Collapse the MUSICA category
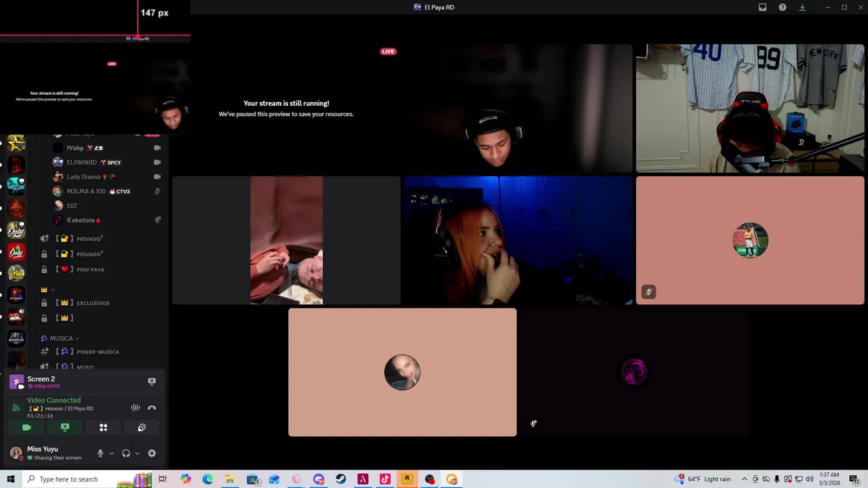Image resolution: width=868 pixels, height=488 pixels. point(60,338)
